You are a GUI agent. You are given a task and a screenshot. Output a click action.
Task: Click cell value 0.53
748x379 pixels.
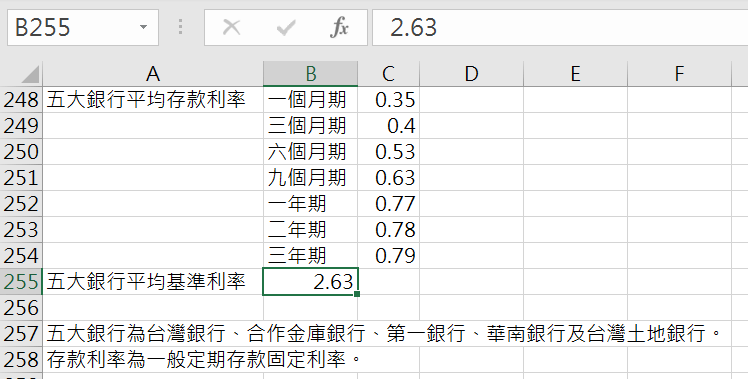coord(388,152)
